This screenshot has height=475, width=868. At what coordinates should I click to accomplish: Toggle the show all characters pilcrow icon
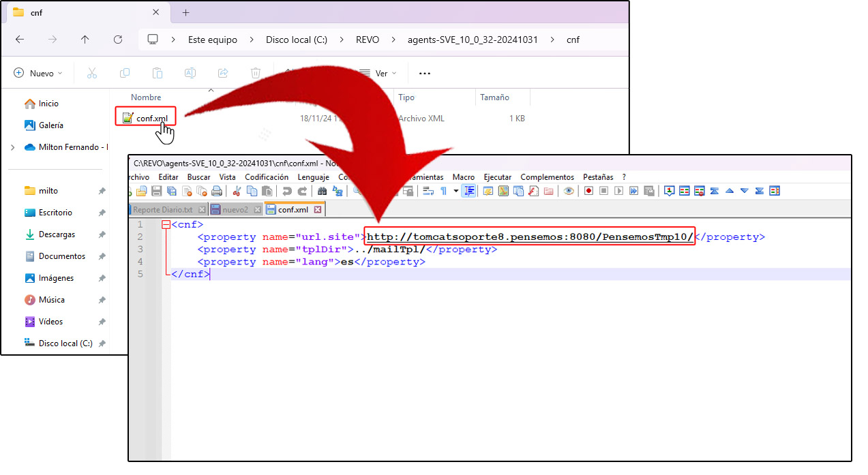(444, 191)
